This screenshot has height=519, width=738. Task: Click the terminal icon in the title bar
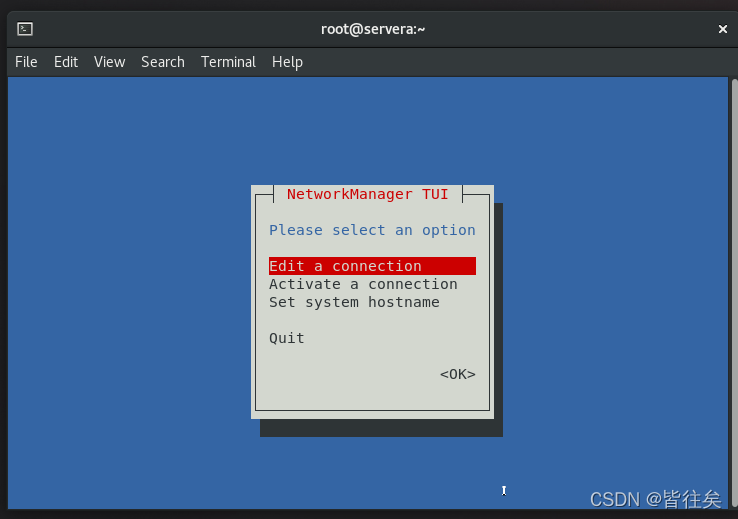click(x=25, y=29)
